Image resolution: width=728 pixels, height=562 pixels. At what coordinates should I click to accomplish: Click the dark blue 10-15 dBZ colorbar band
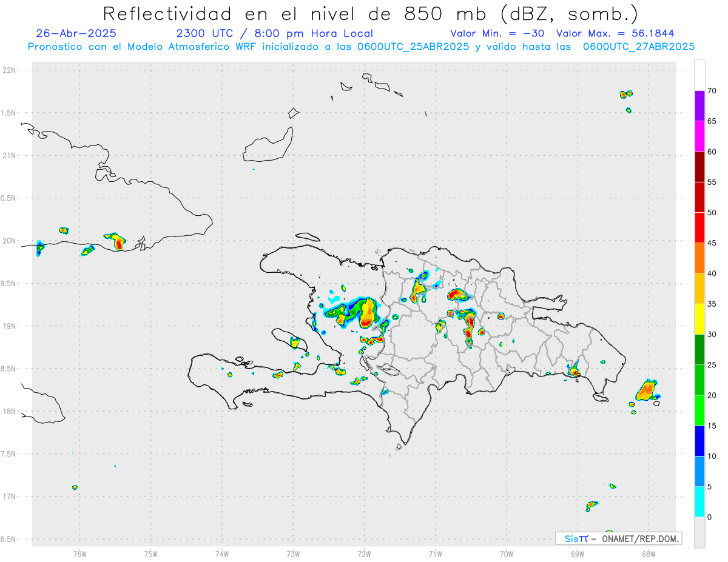[x=699, y=441]
